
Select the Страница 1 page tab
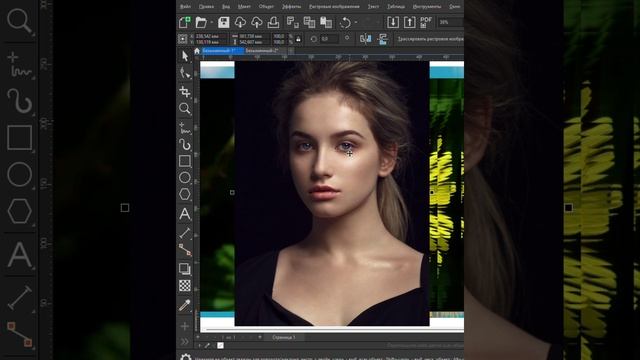pos(284,338)
